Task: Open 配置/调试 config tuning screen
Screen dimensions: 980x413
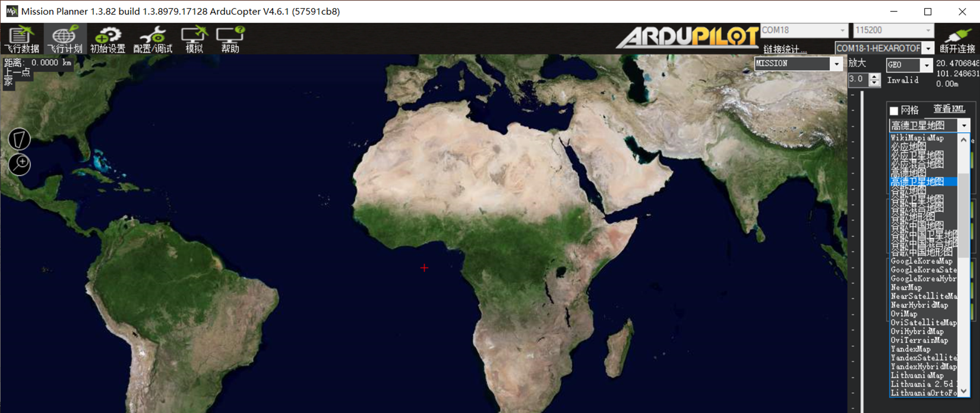Action: point(153,39)
